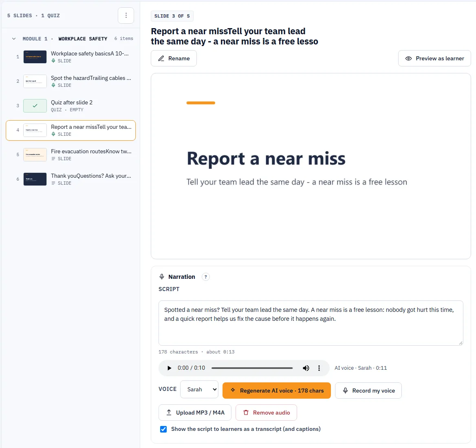
Task: Click the Spot the hazard slide thumbnail
Action: (x=35, y=82)
